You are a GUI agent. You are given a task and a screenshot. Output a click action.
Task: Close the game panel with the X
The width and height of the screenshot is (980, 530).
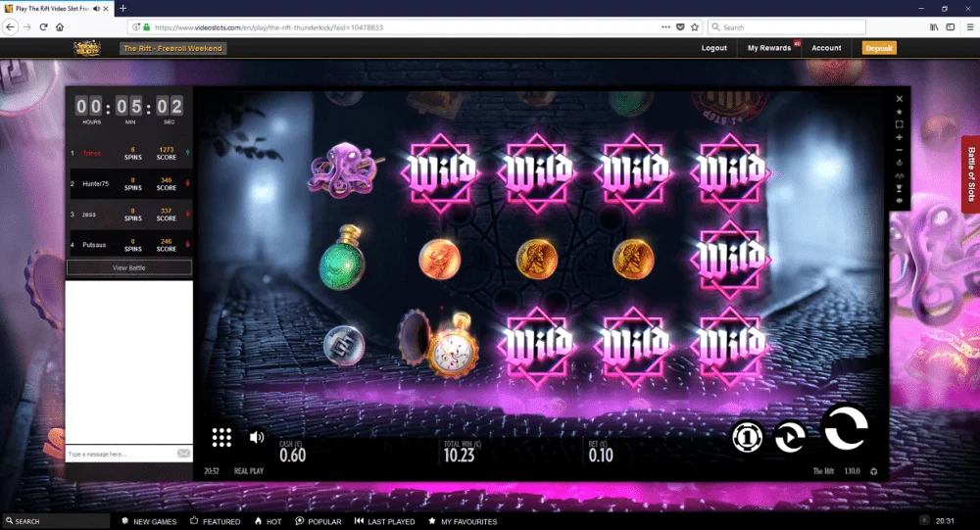point(900,99)
